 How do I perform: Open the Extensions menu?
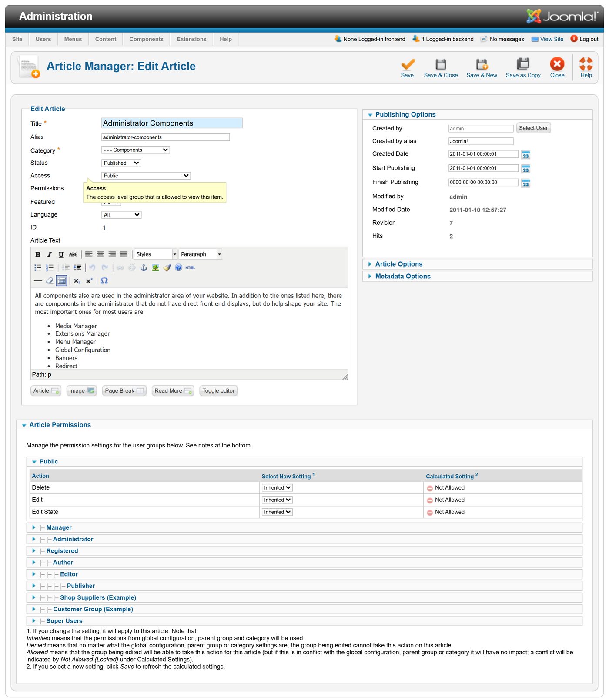pyautogui.click(x=191, y=39)
